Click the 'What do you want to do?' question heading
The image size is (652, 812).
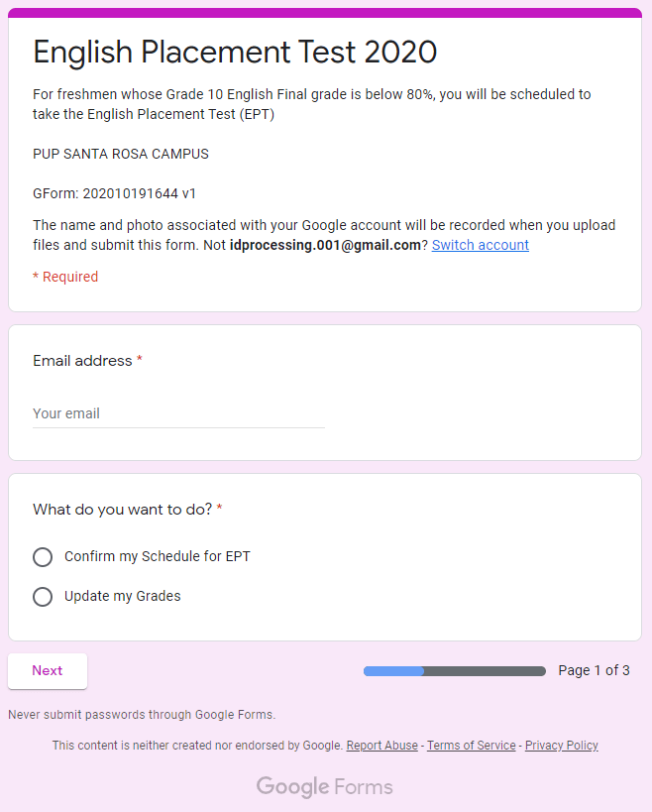click(x=122, y=510)
